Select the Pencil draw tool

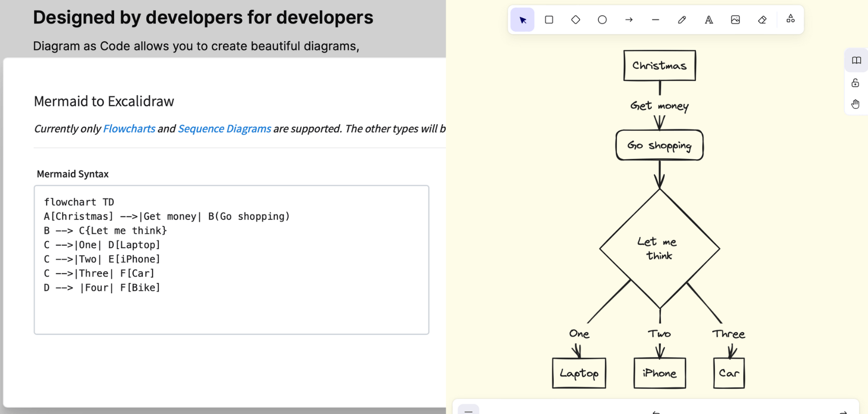[682, 20]
